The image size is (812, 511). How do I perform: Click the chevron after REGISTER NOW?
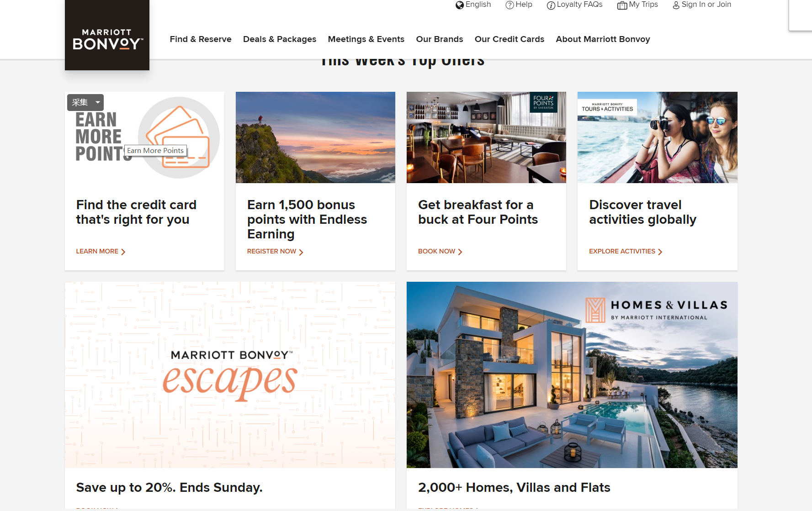tap(301, 252)
